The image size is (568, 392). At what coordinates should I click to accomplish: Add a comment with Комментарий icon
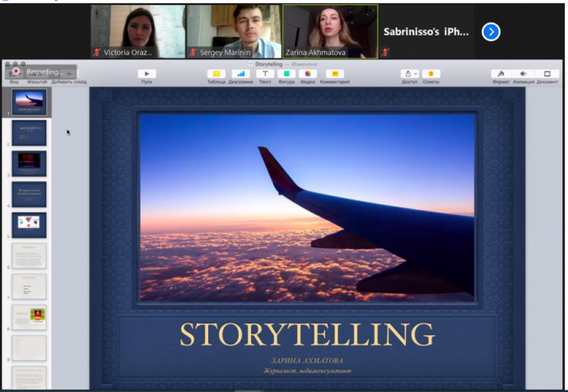[334, 74]
